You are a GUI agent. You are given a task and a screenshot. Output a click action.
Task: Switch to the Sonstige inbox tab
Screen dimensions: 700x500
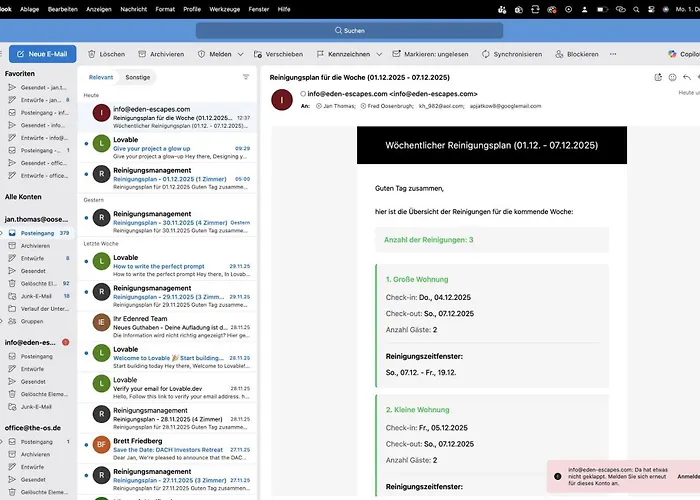point(137,76)
